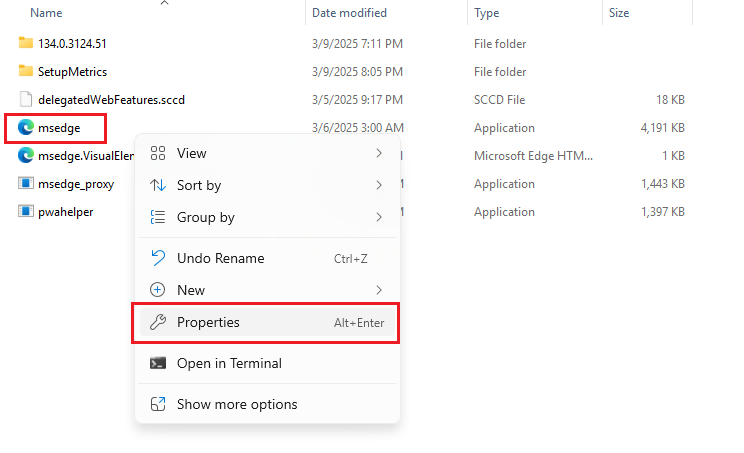
Task: Click the msedge application Edge icon
Action: [26, 127]
